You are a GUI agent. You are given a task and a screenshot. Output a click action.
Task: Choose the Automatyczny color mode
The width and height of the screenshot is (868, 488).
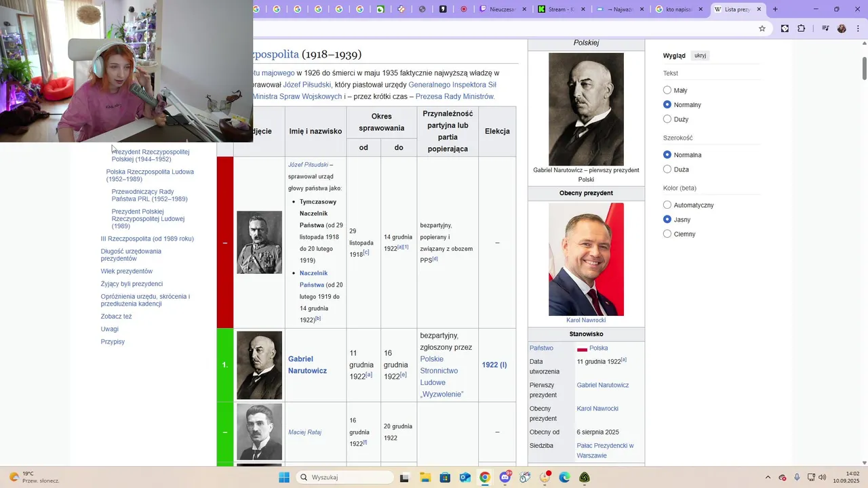pos(667,205)
